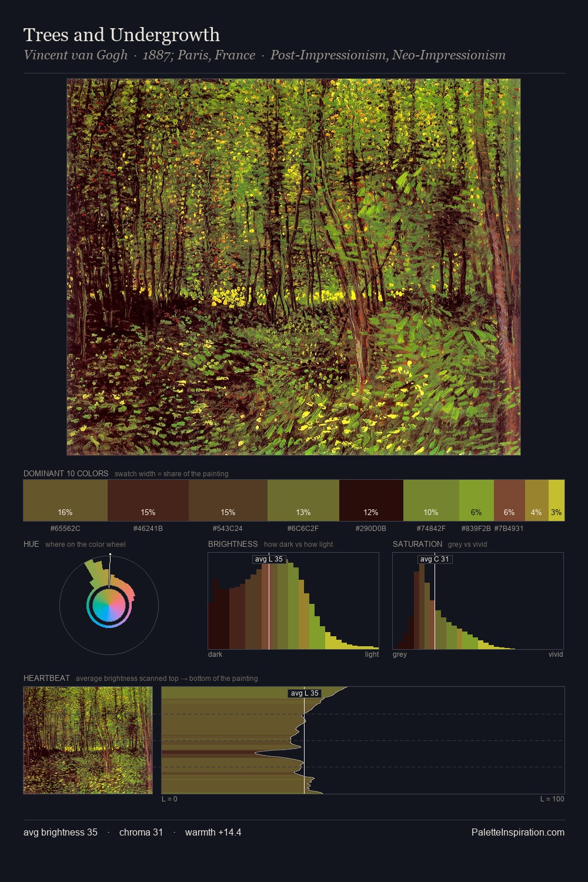
Task: Click the hex code #290D0B label
Action: coord(371,529)
